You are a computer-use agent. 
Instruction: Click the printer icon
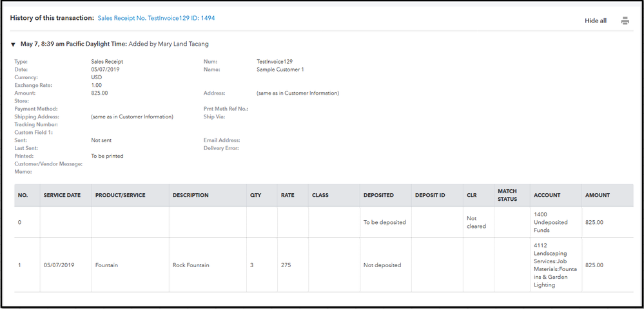coord(625,21)
